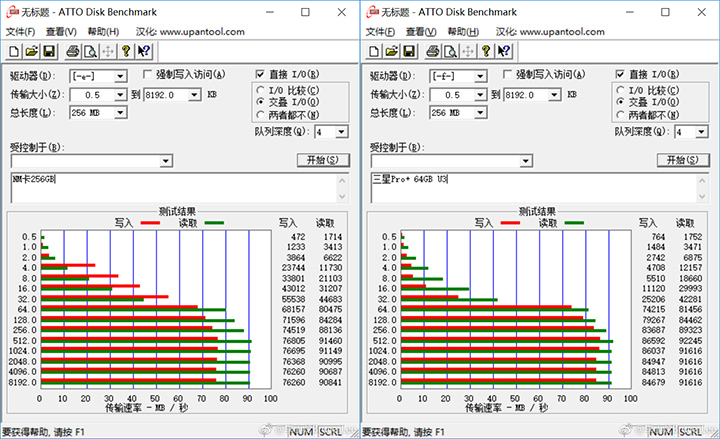The image size is (720, 439).
Task: Click 开始(S) button in left window
Action: (x=323, y=160)
